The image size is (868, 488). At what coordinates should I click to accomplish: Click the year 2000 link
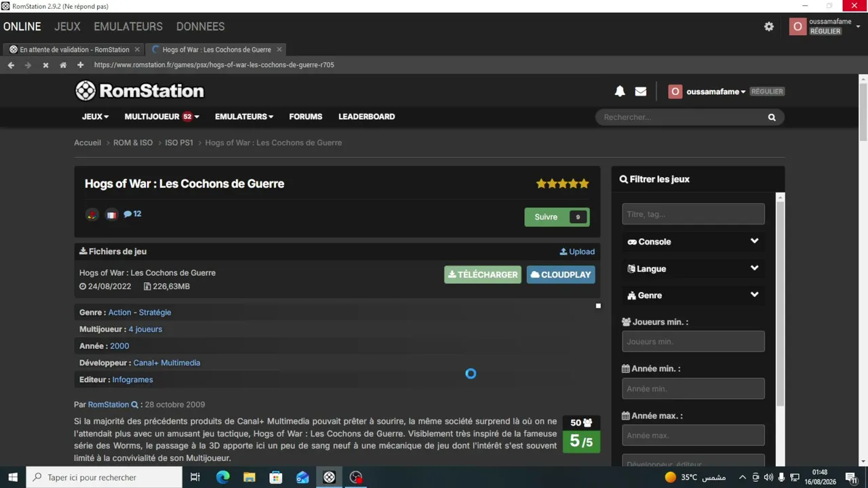pyautogui.click(x=119, y=346)
